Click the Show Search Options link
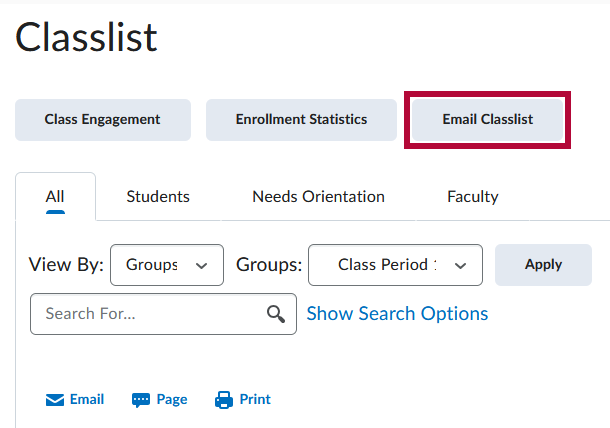Image resolution: width=610 pixels, height=428 pixels. click(397, 314)
